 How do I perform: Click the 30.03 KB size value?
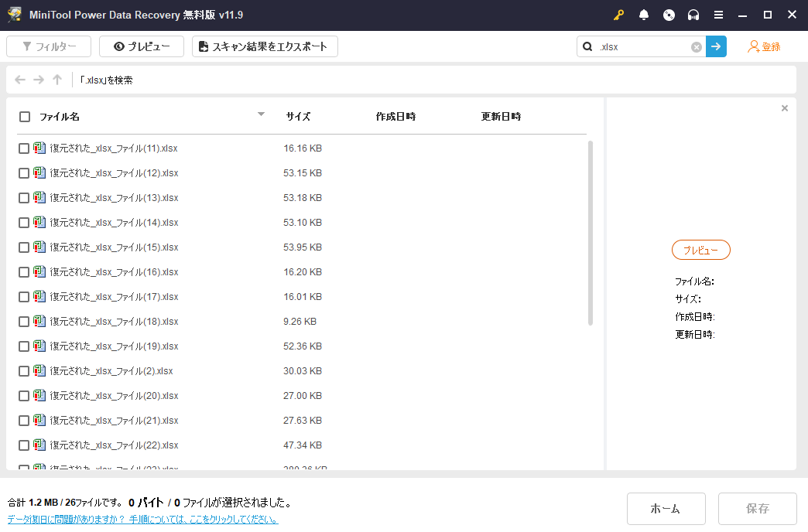pyautogui.click(x=303, y=371)
